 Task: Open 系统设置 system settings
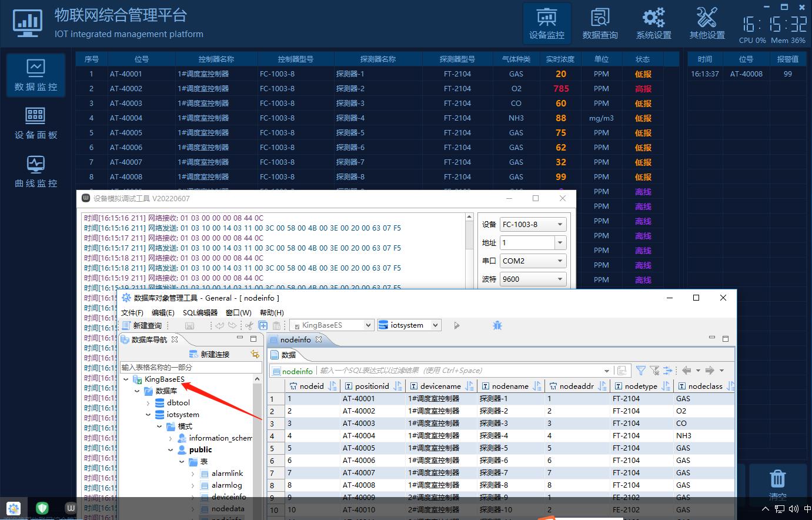pos(653,24)
